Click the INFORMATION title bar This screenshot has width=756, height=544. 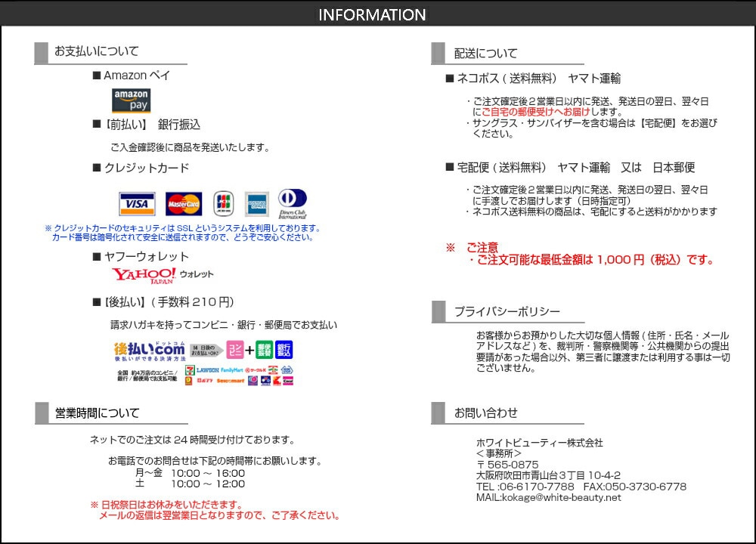(372, 15)
